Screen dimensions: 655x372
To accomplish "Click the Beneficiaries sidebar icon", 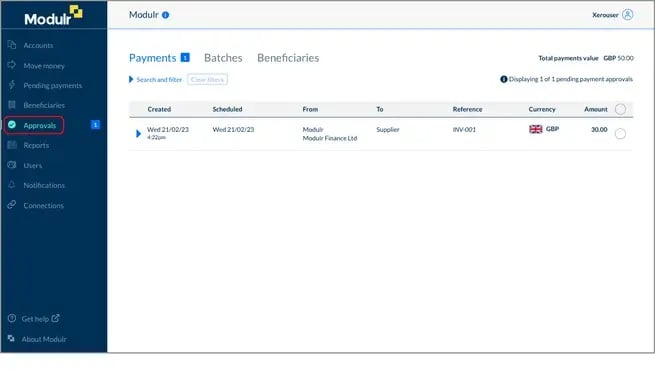I will tap(12, 105).
